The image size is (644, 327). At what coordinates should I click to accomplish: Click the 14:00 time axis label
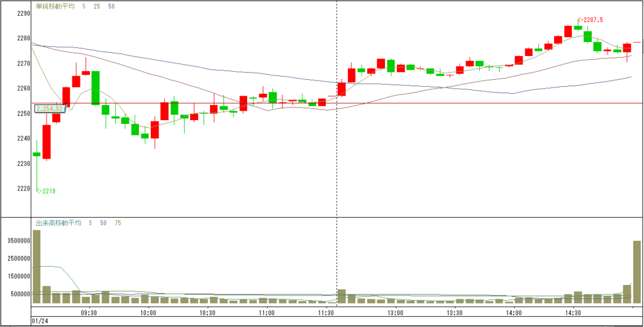(514, 312)
